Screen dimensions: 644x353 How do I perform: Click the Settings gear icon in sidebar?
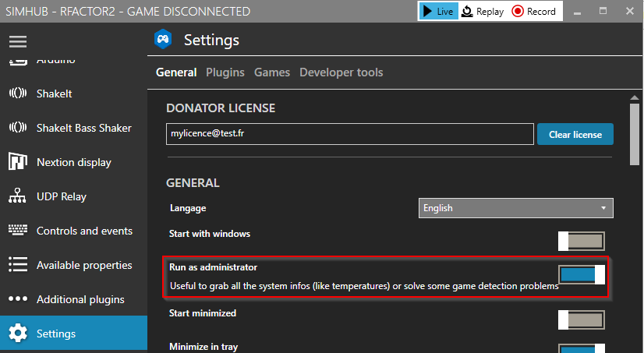18,333
